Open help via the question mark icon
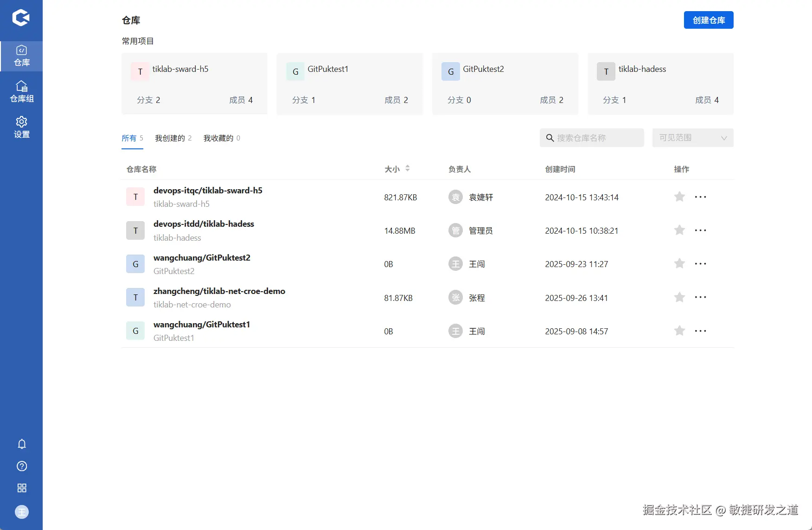This screenshot has height=530, width=812. click(x=21, y=466)
